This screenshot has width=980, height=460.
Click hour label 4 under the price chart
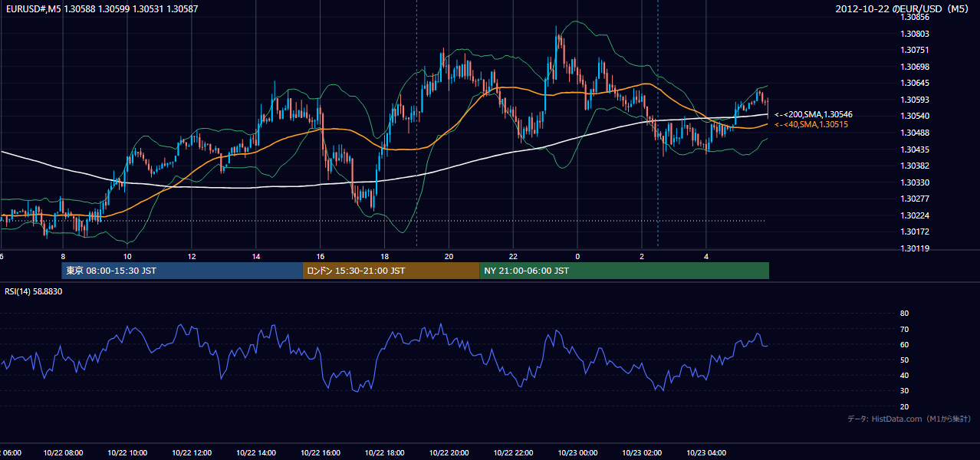tap(706, 257)
